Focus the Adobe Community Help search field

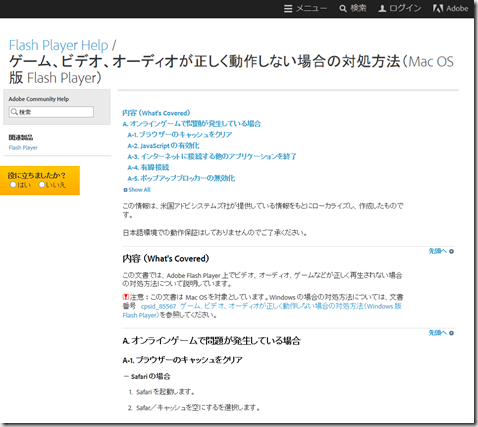click(x=51, y=112)
